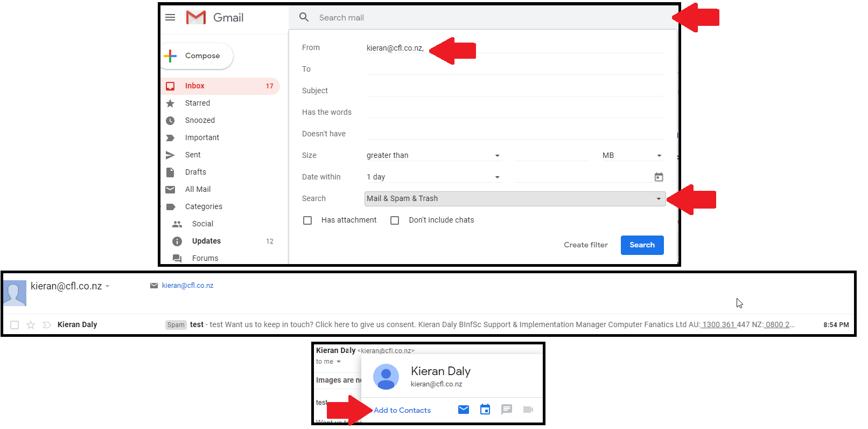Image resolution: width=868 pixels, height=429 pixels.
Task: Click the Forums chat icon
Action: pos(177,258)
